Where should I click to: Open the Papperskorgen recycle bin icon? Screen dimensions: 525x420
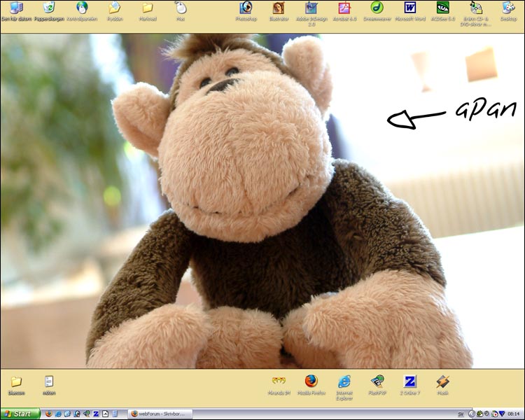pos(49,8)
